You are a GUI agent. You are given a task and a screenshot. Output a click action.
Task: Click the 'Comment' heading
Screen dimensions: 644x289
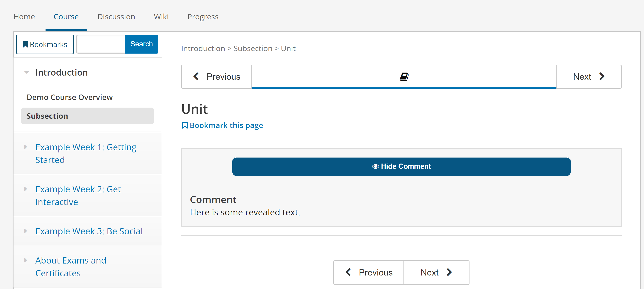coord(213,199)
